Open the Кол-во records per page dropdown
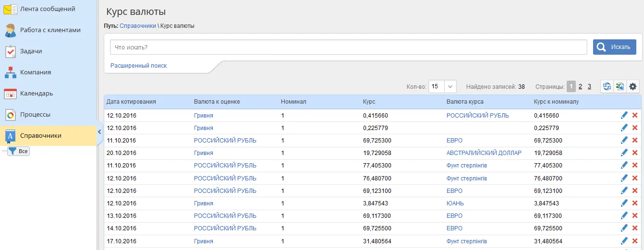The height and width of the screenshot is (250, 644). coord(450,87)
